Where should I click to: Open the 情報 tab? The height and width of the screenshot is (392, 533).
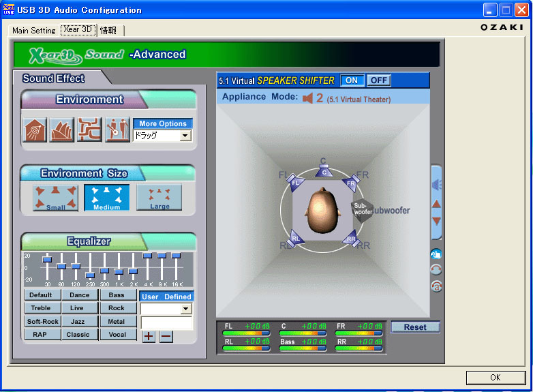tap(108, 31)
